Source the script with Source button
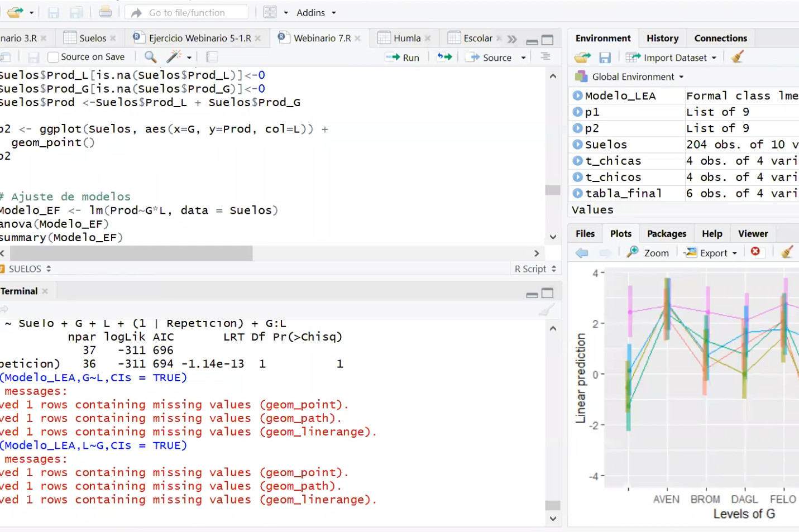Image resolution: width=799 pixels, height=532 pixels. coord(489,57)
